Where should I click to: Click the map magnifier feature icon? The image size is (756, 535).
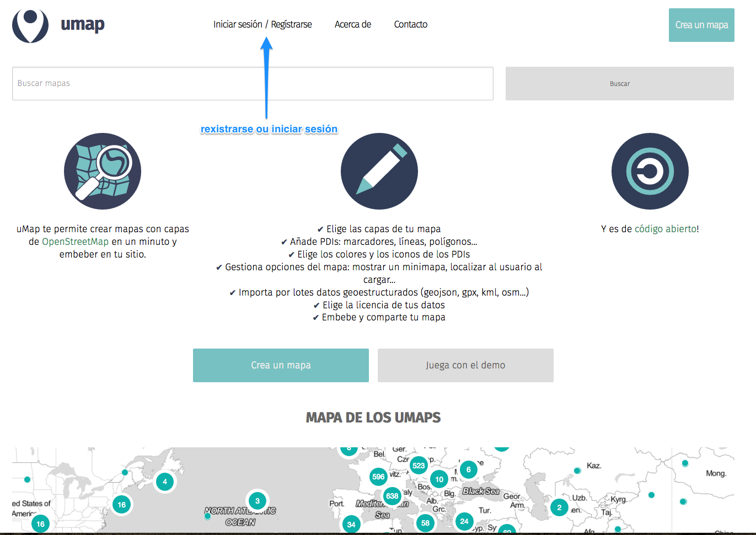103,171
